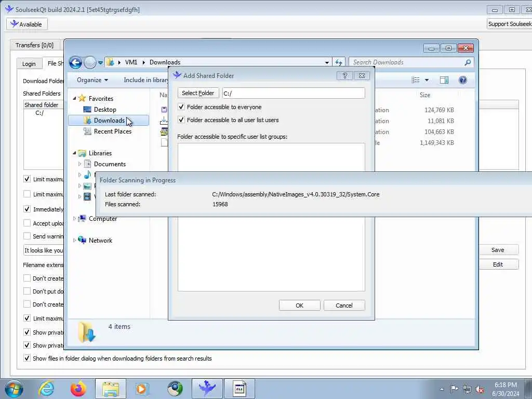
Task: Launch Firefox from taskbar
Action: click(78, 389)
